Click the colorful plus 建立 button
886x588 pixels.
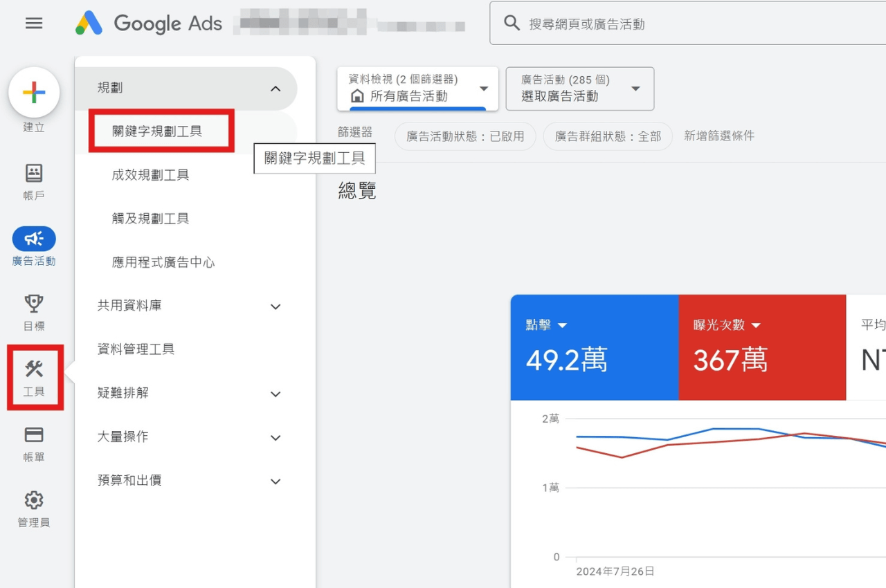click(x=34, y=92)
